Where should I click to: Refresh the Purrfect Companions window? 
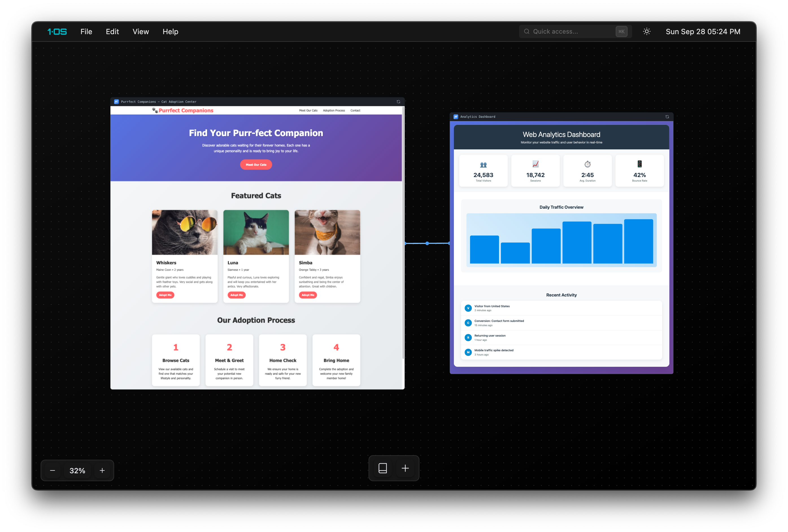tap(399, 102)
